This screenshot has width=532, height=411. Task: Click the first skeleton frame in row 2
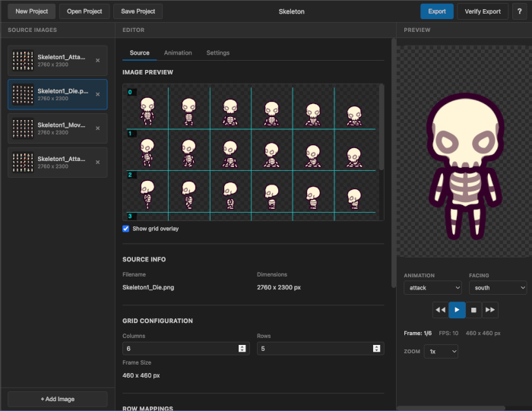pos(147,194)
